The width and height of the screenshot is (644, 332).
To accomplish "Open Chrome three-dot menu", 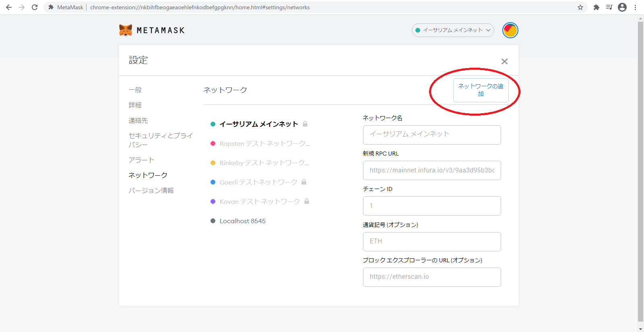I will (x=636, y=7).
